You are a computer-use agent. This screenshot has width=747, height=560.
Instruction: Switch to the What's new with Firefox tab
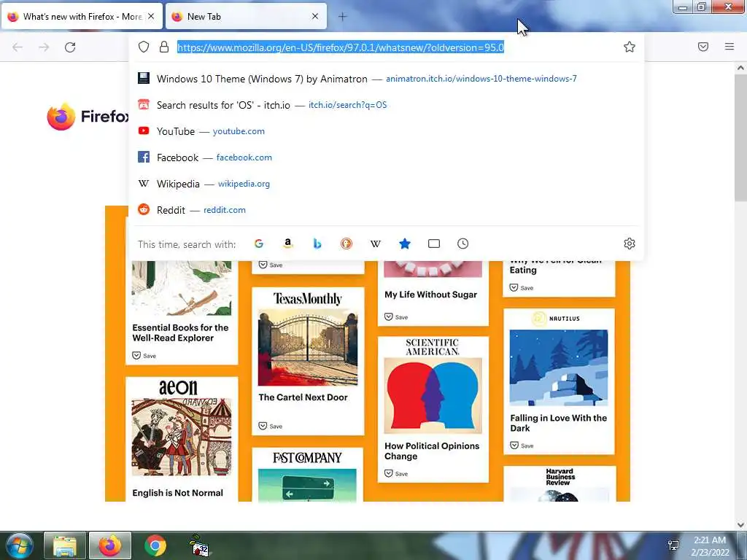click(82, 17)
